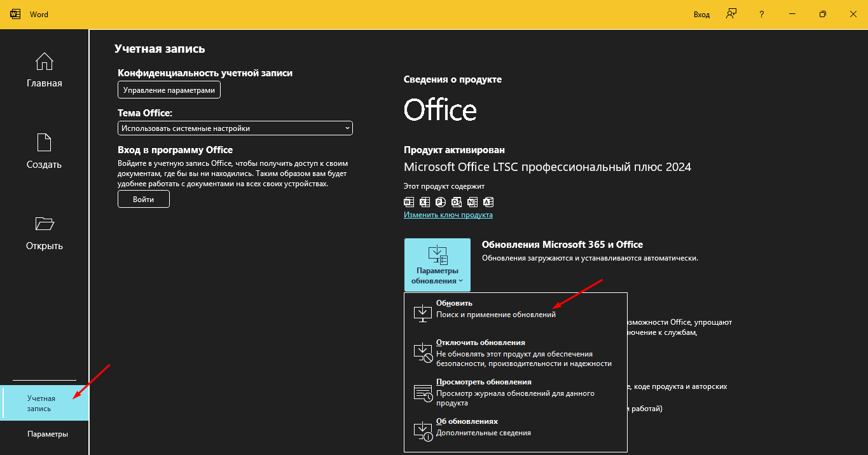The width and height of the screenshot is (868, 455).
Task: Click the OneNote product icon
Action: (x=472, y=202)
